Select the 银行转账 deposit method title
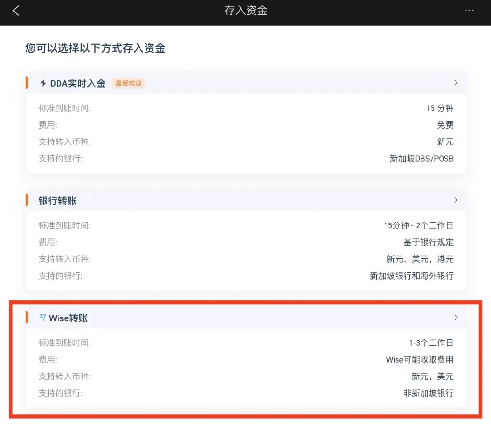Image resolution: width=491 pixels, height=448 pixels. (58, 200)
